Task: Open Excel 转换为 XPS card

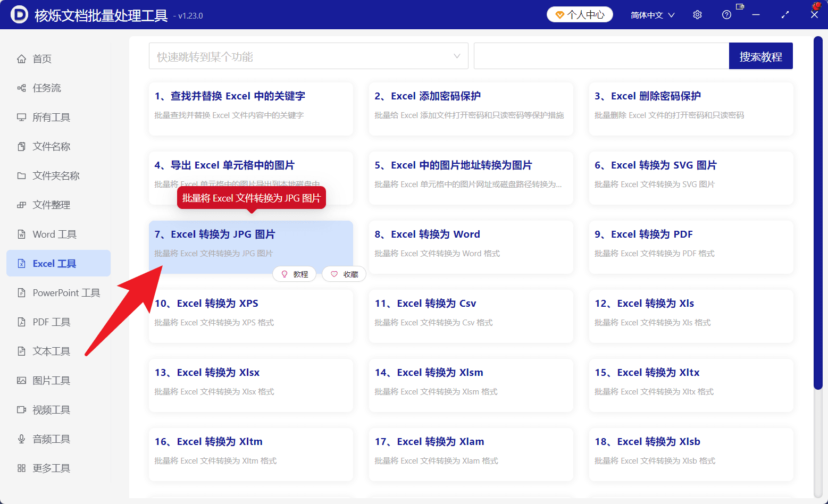Action: pos(251,316)
